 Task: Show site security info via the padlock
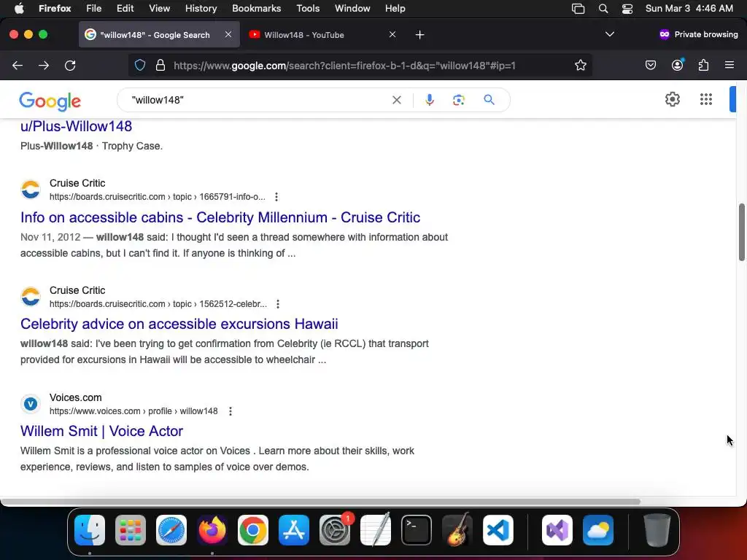tap(160, 65)
